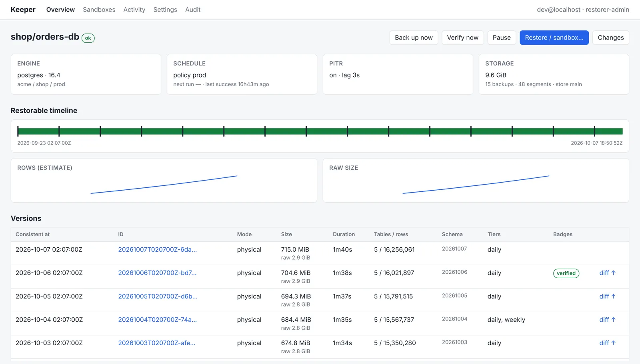This screenshot has width=640, height=364.
Task: Select the Duration column header
Action: click(x=344, y=235)
